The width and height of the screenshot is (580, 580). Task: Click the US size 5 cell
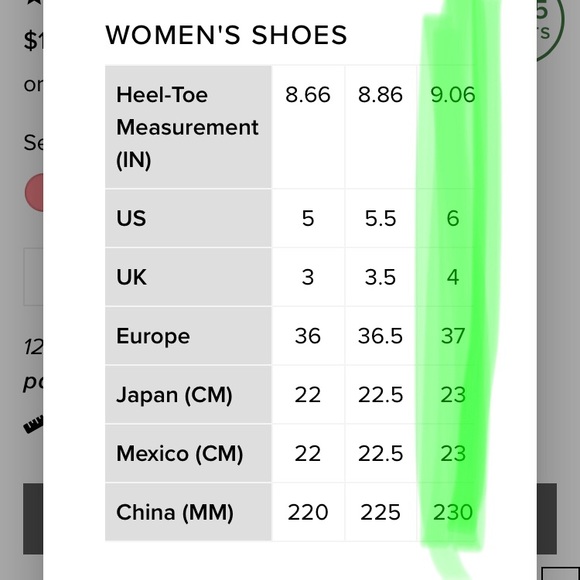tap(308, 218)
